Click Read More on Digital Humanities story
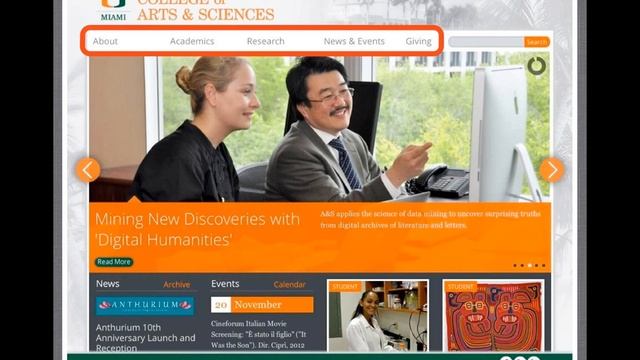This screenshot has height=360, width=640. pos(114,262)
